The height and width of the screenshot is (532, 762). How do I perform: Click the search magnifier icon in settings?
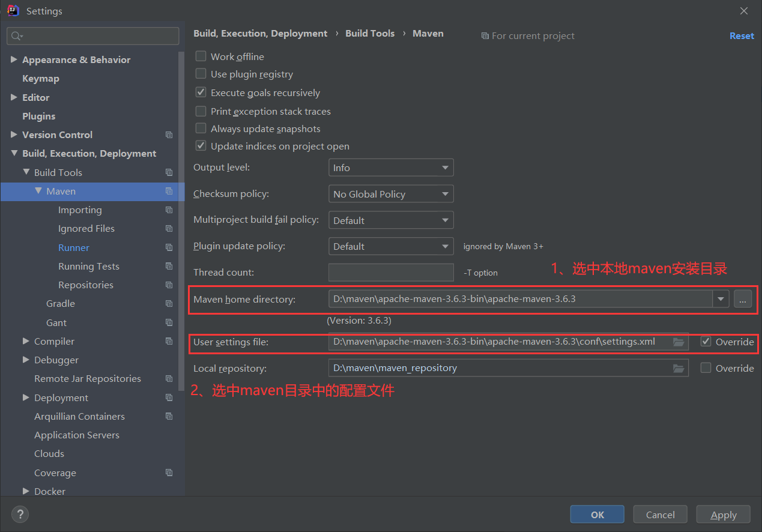coord(16,36)
